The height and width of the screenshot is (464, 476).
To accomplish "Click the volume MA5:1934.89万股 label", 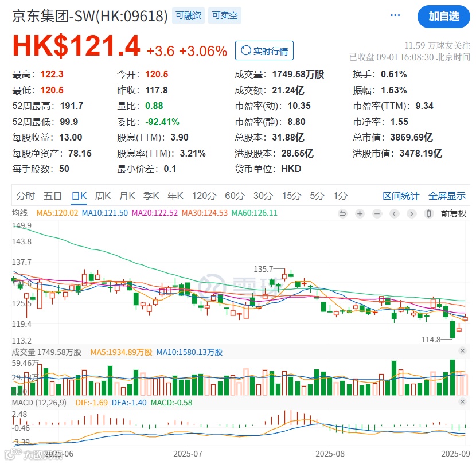I will click(121, 352).
